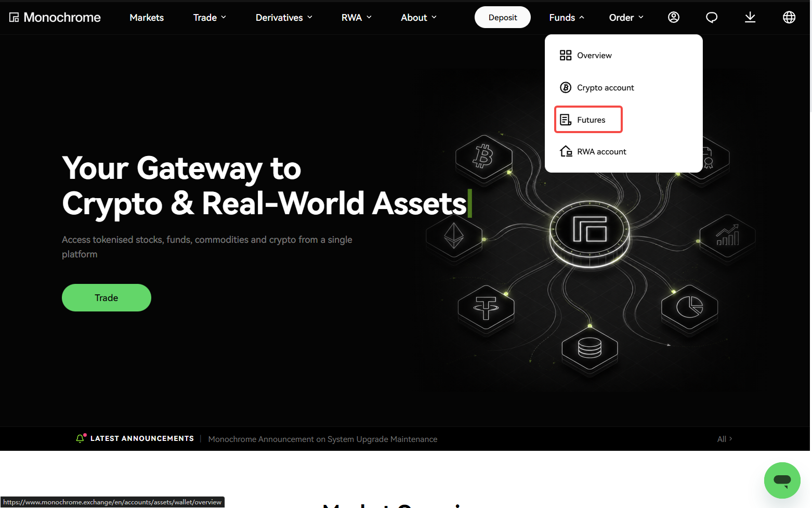Click the Monochrome brand name text
812x508 pixels.
[x=62, y=17]
